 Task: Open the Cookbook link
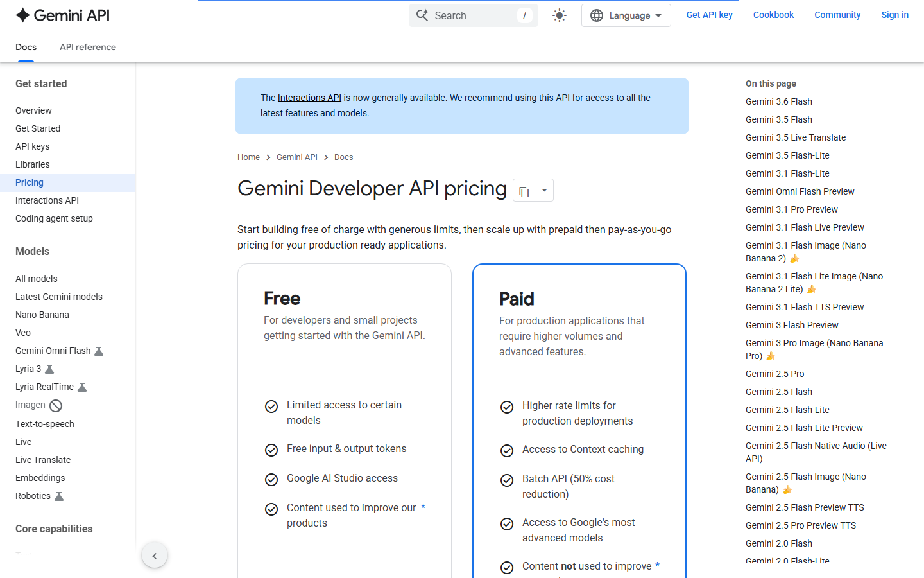(x=773, y=15)
